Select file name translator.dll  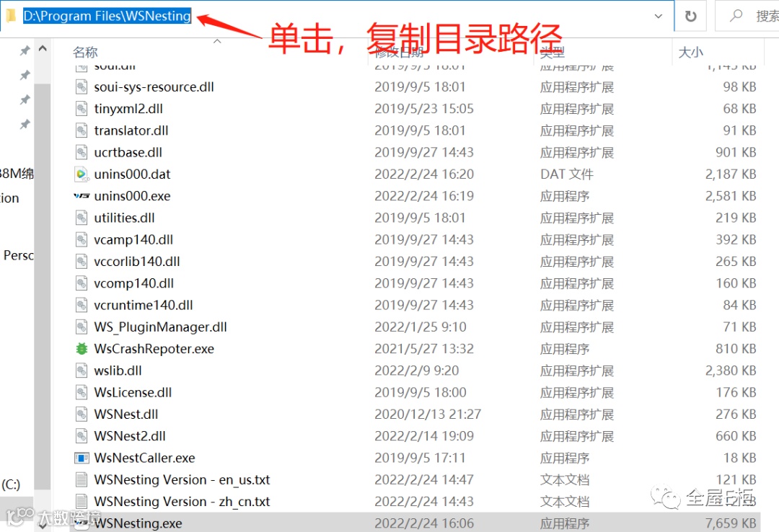click(131, 130)
